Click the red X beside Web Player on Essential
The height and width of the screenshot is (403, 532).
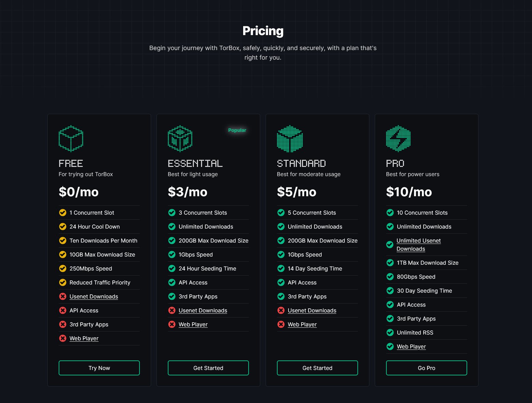coord(172,324)
